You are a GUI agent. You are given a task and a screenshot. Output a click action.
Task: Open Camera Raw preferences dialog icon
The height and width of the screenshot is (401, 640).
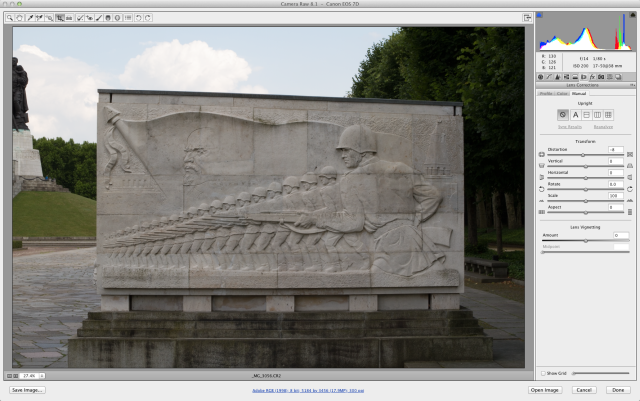pos(128,18)
